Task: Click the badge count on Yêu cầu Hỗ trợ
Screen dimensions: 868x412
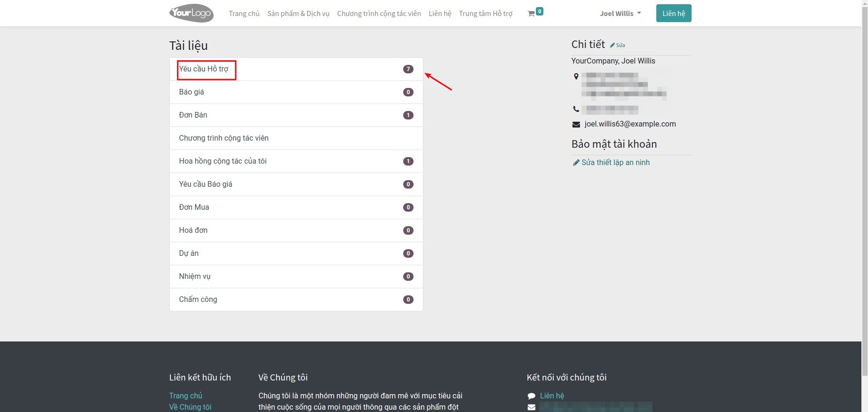Action: [408, 69]
